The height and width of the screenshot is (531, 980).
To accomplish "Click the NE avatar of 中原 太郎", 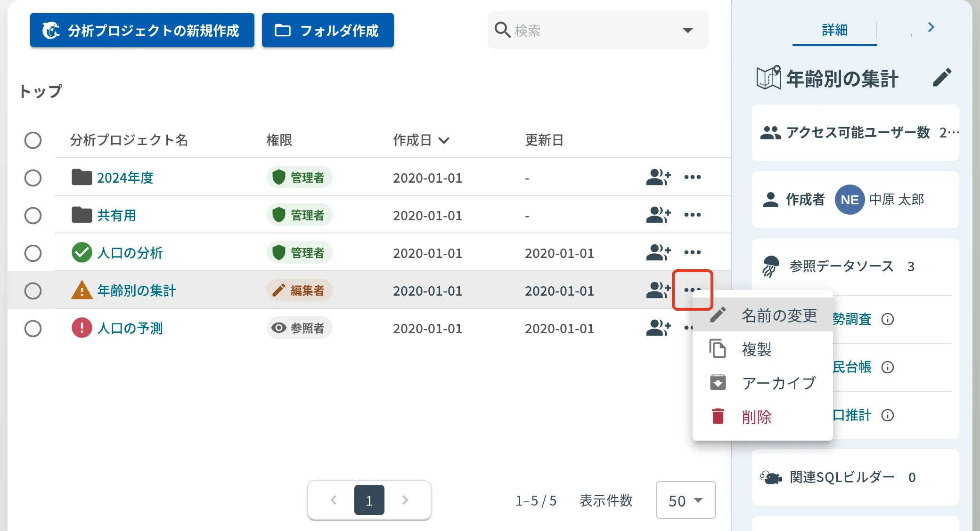I will [x=849, y=200].
